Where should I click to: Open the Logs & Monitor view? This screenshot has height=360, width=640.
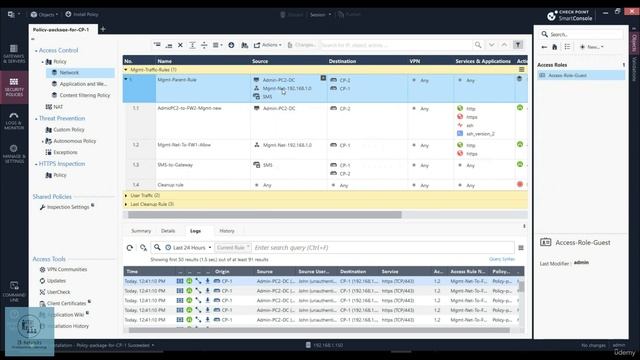14,121
